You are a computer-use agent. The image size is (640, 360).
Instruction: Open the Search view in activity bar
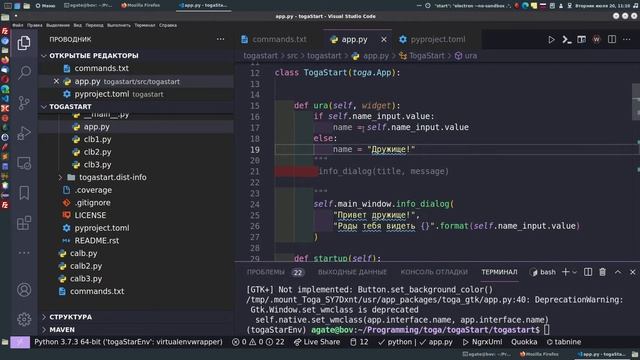24,73
